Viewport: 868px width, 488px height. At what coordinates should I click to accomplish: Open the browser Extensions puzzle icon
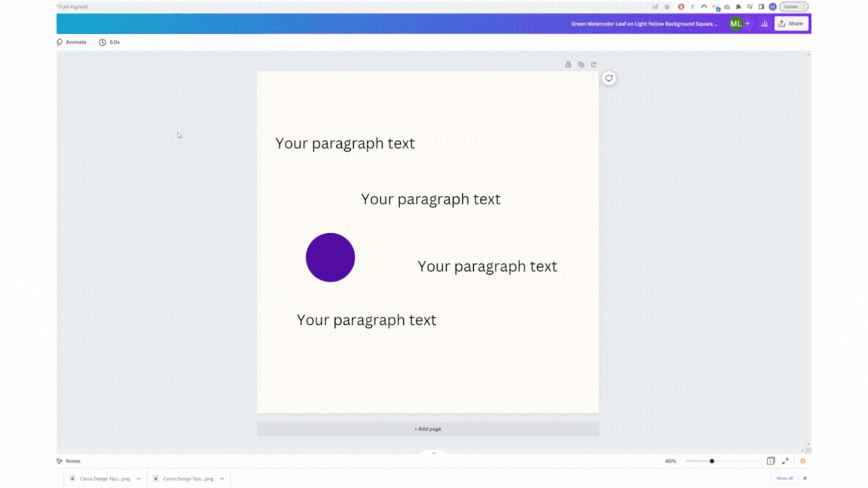pos(738,7)
